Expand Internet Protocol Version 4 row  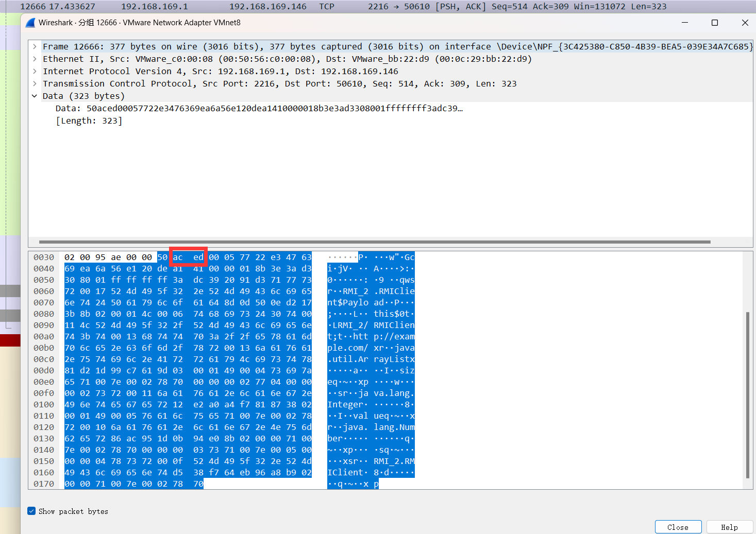pyautogui.click(x=35, y=71)
